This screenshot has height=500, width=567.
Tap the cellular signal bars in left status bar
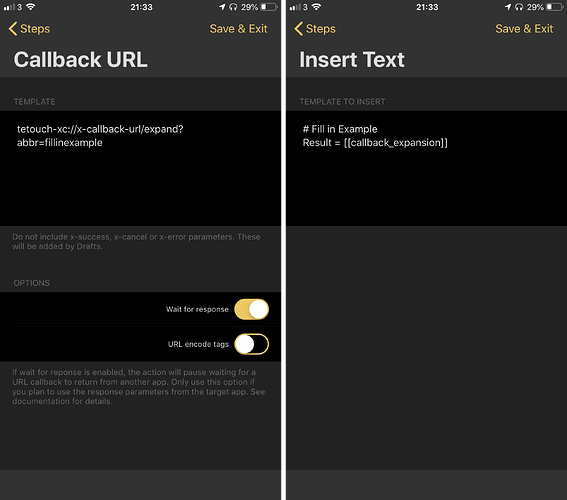(x=9, y=7)
